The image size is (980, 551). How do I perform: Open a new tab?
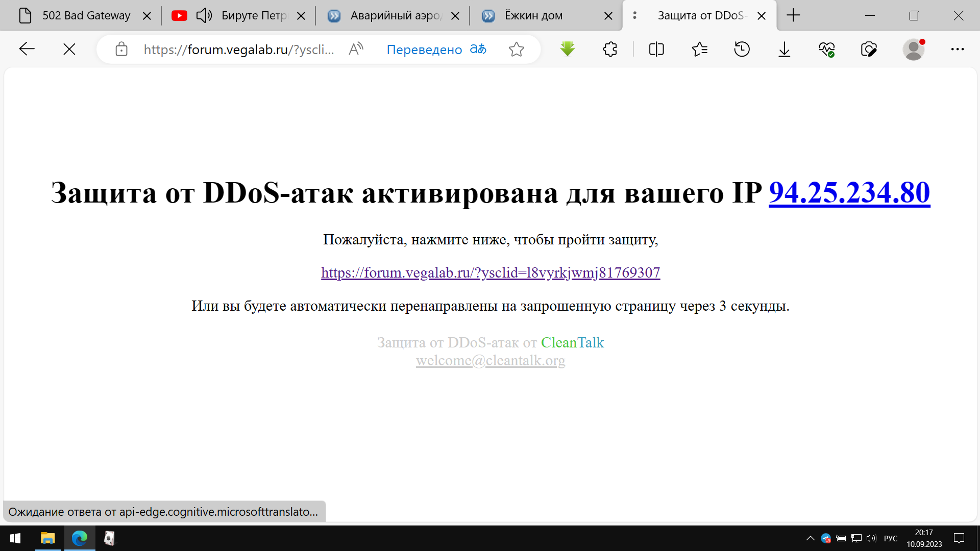[793, 15]
